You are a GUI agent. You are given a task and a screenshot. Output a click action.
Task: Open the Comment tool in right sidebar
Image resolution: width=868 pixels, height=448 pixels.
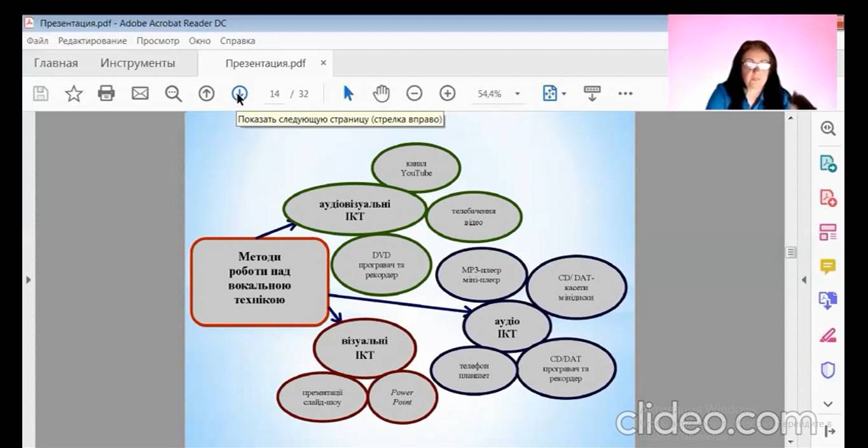[x=827, y=267]
